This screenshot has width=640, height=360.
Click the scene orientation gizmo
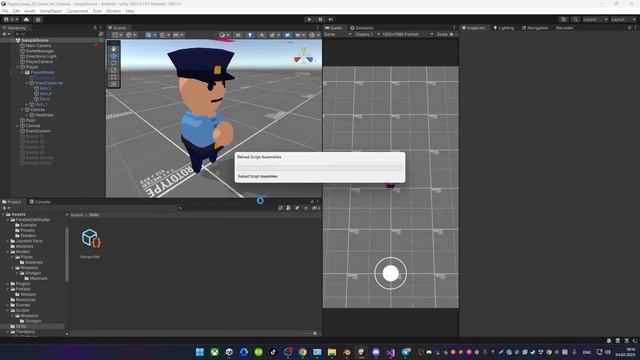[304, 56]
